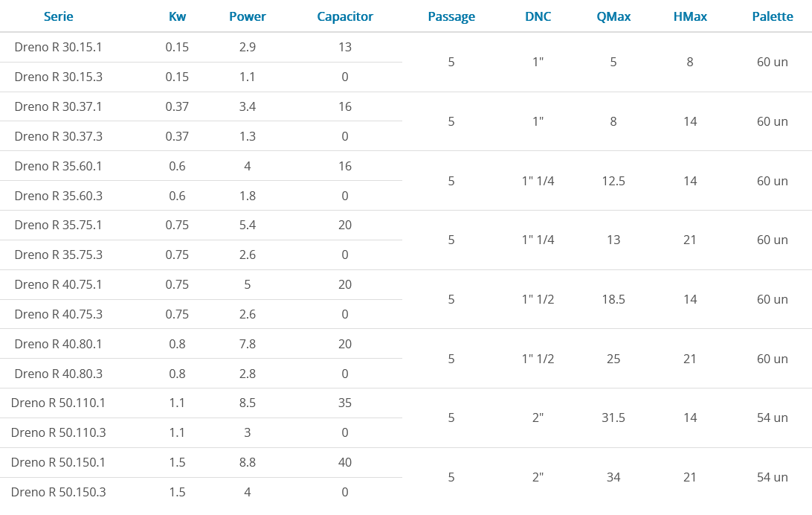Click the Passage column header
The image size is (812, 515).
[451, 16]
